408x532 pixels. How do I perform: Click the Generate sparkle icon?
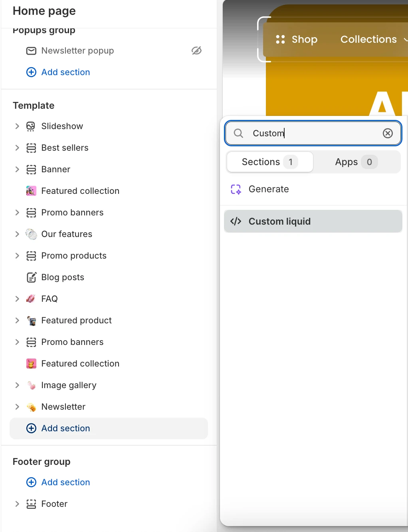pos(236,189)
